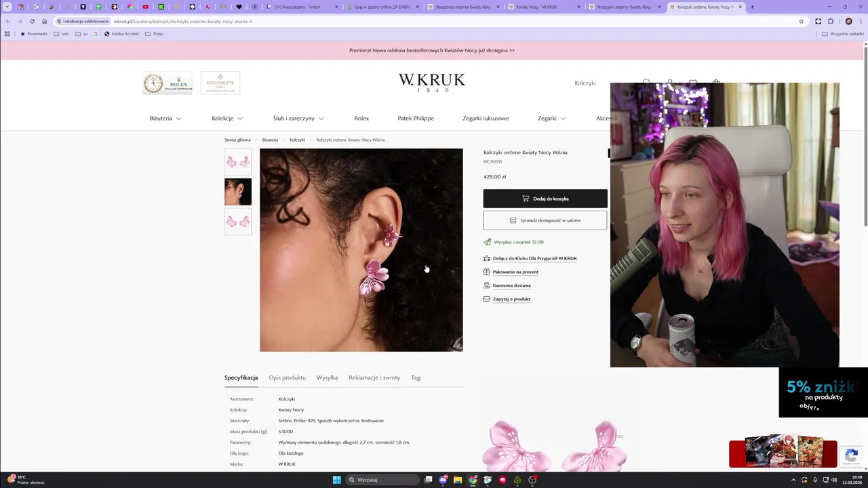Click the delivery truck icon
The width and height of the screenshot is (868, 488).
point(486,285)
